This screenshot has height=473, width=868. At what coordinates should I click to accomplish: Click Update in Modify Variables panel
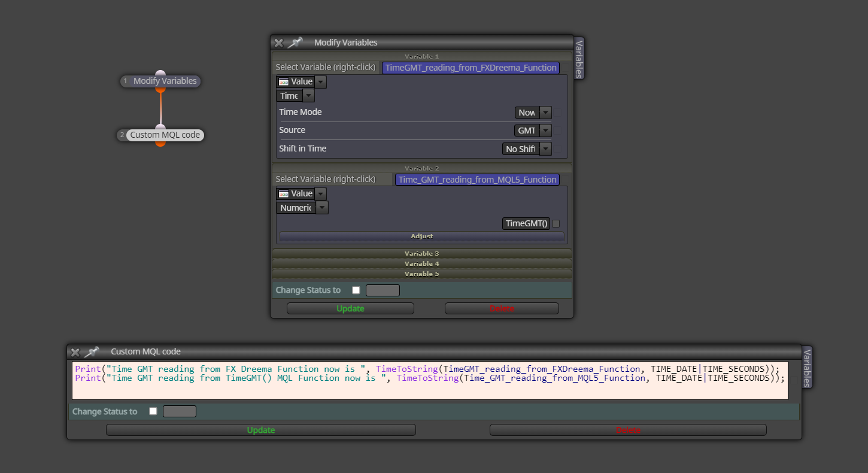coord(350,308)
